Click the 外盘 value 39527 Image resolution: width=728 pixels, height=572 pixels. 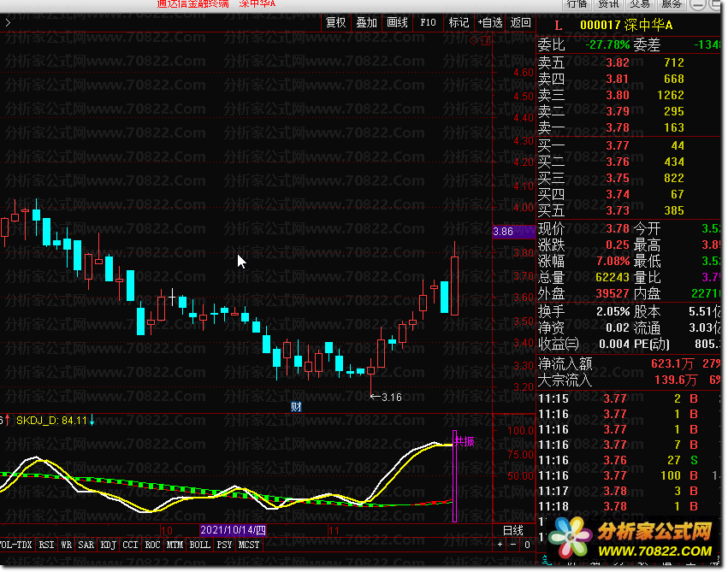[613, 293]
